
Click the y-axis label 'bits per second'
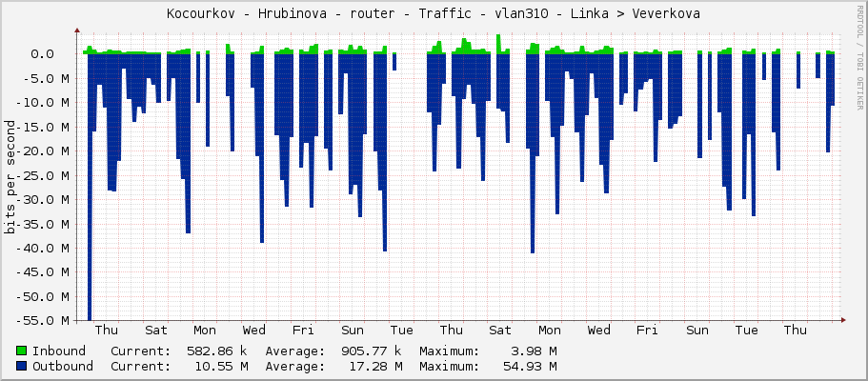pyautogui.click(x=10, y=177)
